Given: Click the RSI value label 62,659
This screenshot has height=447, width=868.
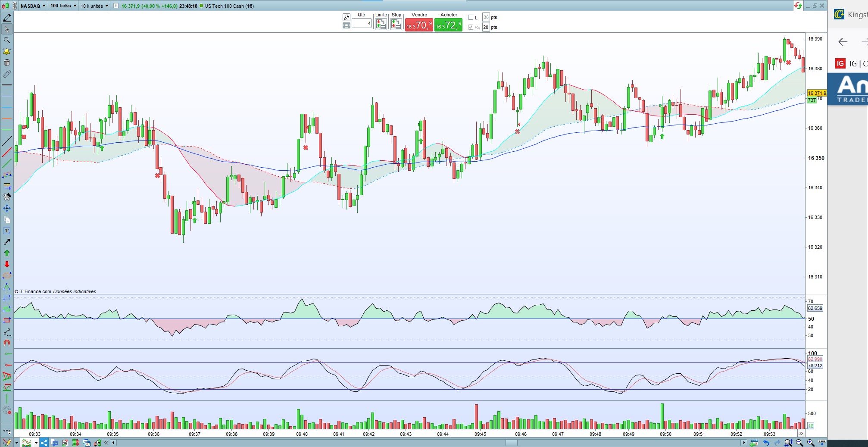Looking at the screenshot, I should pyautogui.click(x=815, y=308).
